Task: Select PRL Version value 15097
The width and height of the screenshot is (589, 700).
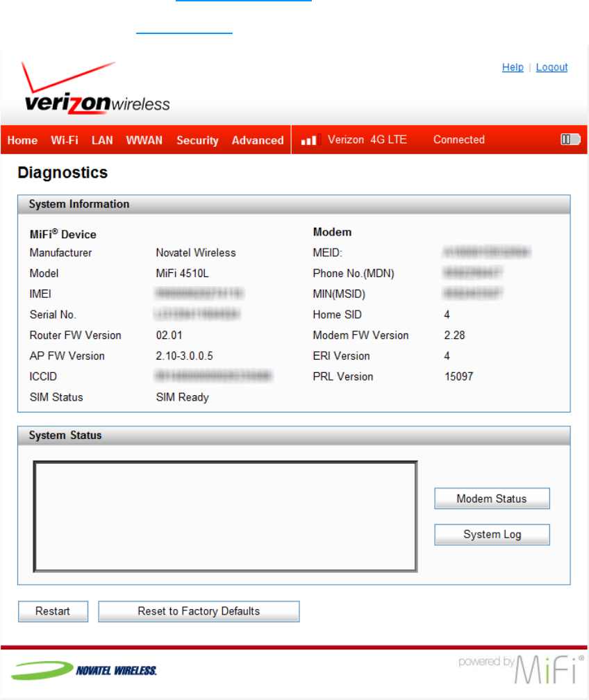Action: coord(458,376)
